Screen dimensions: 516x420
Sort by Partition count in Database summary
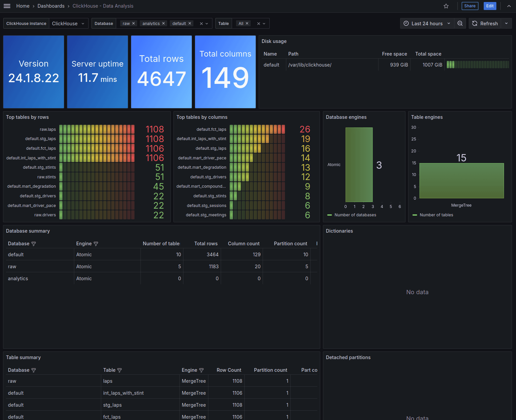(x=290, y=244)
